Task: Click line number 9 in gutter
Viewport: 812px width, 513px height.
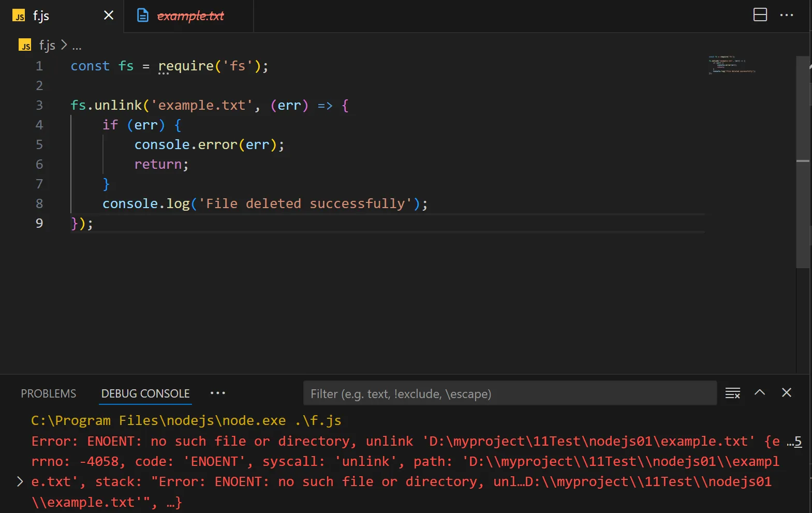Action: pyautogui.click(x=39, y=224)
